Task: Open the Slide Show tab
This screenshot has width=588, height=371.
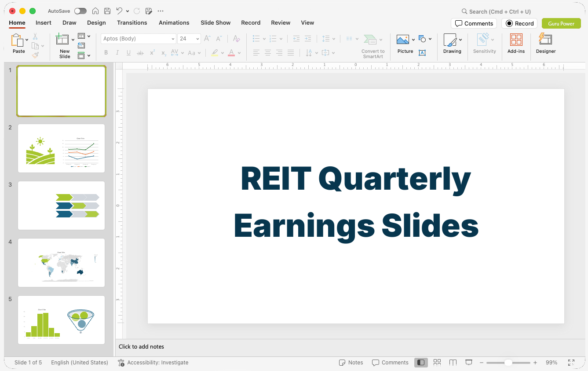Action: [215, 22]
